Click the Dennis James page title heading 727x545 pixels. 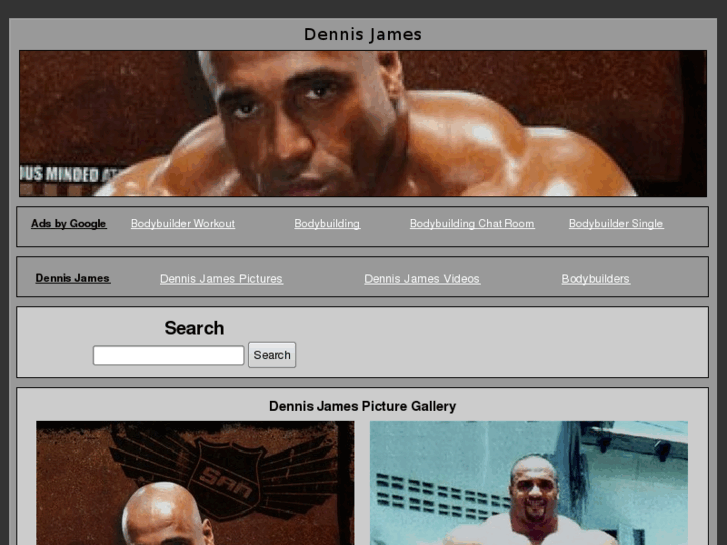(x=363, y=34)
